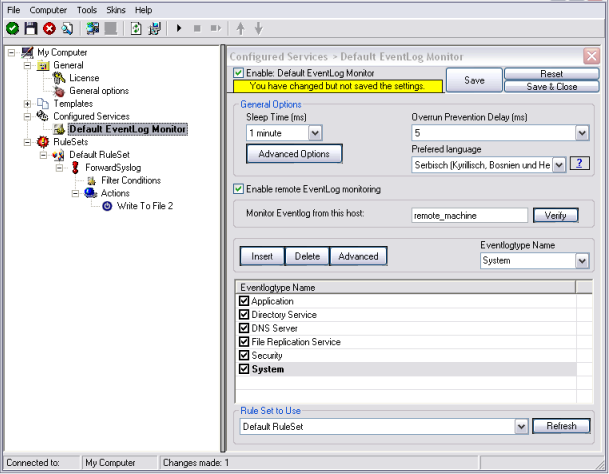Collapse the My Computer tree node
The height and width of the screenshot is (474, 609).
coord(12,52)
